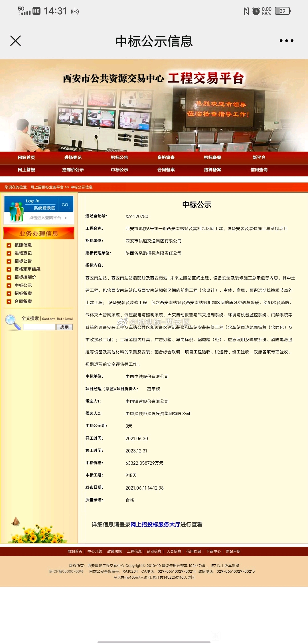Click footer link 网站声明
The width and height of the screenshot is (308, 644).
click(233, 552)
